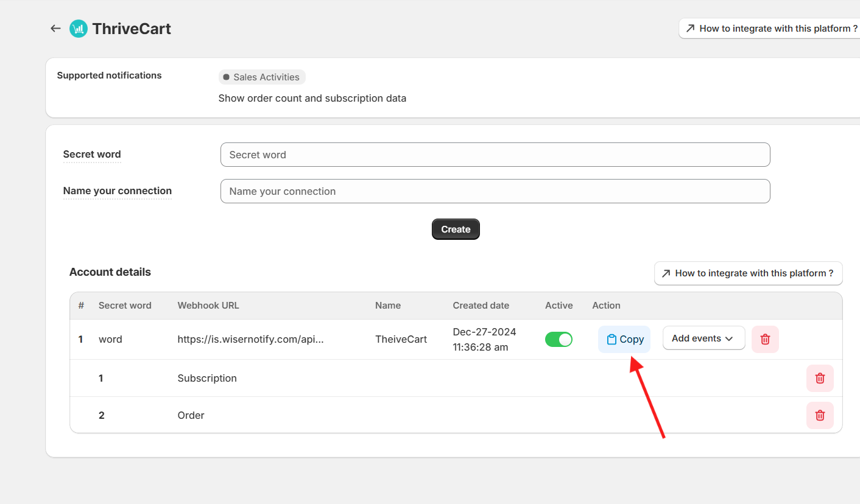
Task: Click the Webhook URL column header
Action: click(209, 306)
